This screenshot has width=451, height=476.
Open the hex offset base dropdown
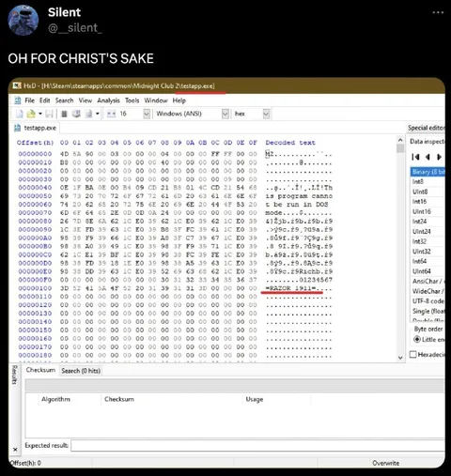[x=266, y=114]
